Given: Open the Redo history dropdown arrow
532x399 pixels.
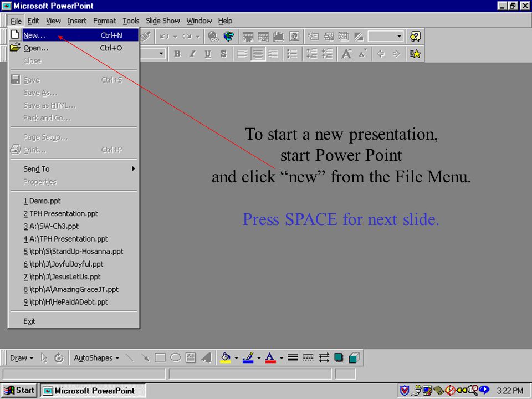Looking at the screenshot, I should (x=198, y=37).
